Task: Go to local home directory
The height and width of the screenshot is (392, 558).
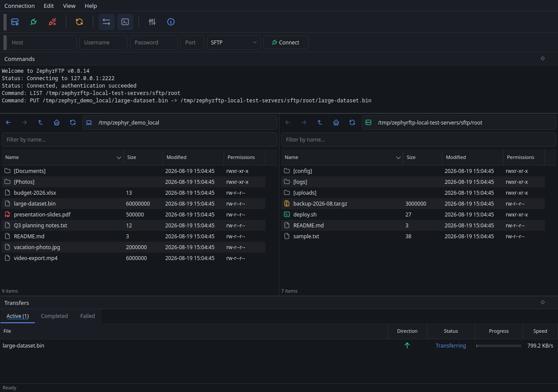Action: 57,122
